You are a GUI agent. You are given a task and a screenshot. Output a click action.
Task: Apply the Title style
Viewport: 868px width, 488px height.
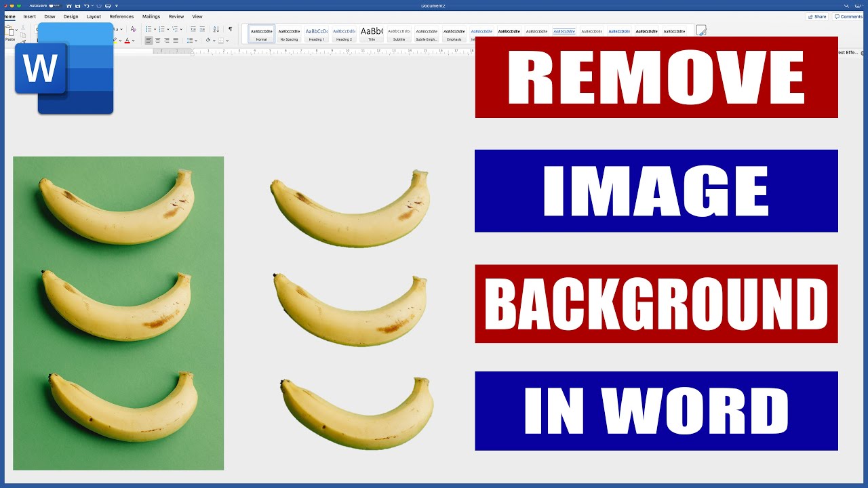(372, 34)
